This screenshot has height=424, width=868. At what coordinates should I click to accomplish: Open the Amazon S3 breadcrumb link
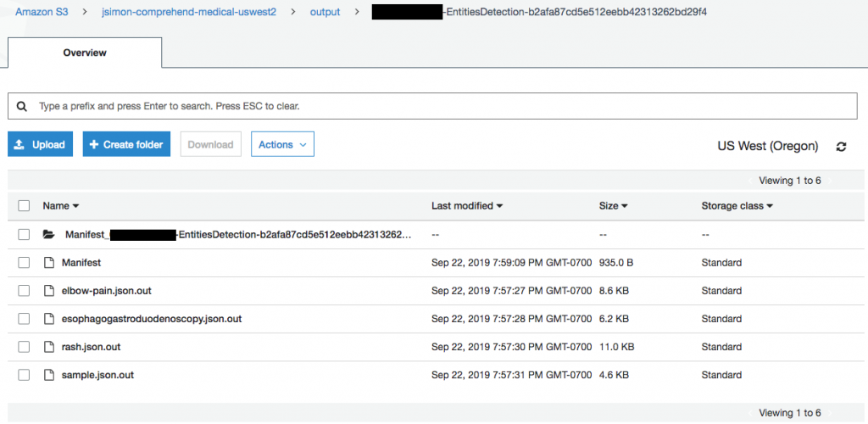(x=42, y=12)
